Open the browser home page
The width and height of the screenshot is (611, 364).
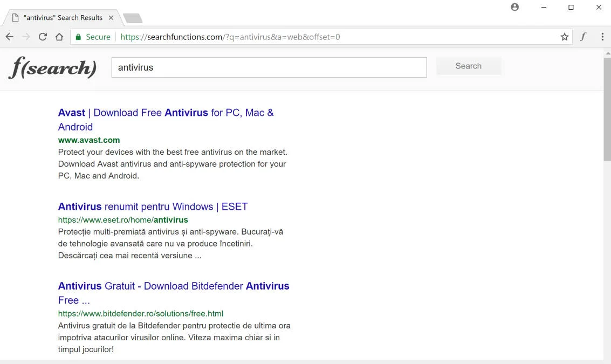[59, 37]
